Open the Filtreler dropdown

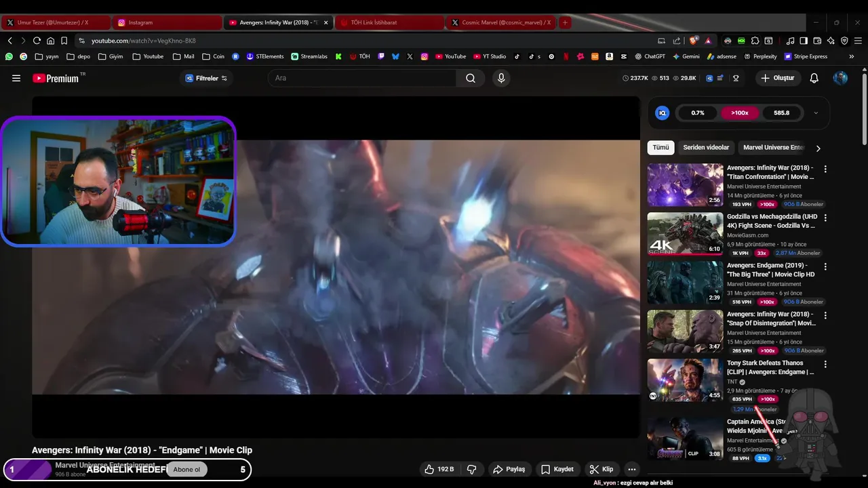(206, 78)
